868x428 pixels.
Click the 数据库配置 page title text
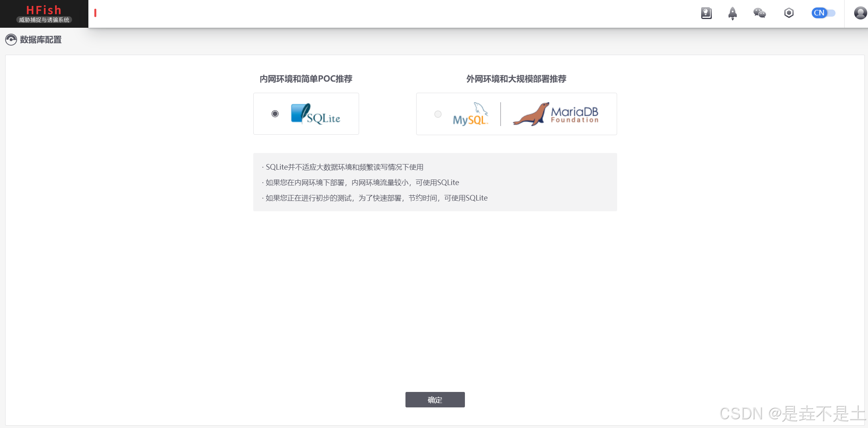41,40
